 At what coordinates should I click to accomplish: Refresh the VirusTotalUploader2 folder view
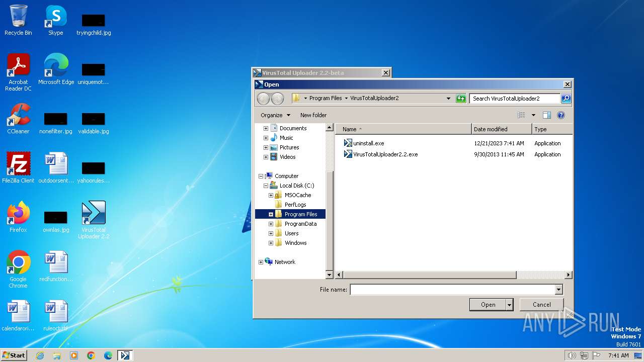pyautogui.click(x=461, y=99)
